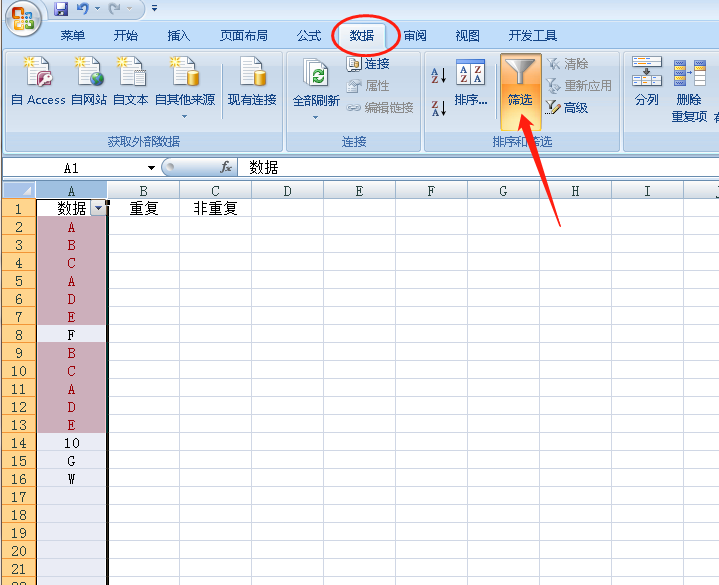This screenshot has height=585, width=719.
Task: Click the Office button logo
Action: 23,19
